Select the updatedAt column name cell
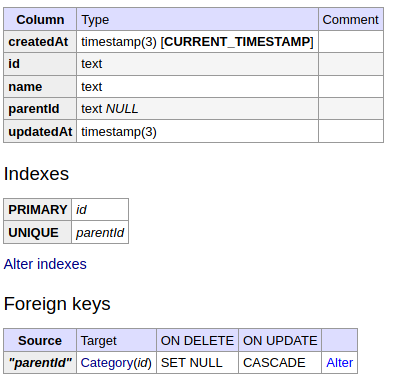Image resolution: width=407 pixels, height=378 pixels. pyautogui.click(x=40, y=131)
